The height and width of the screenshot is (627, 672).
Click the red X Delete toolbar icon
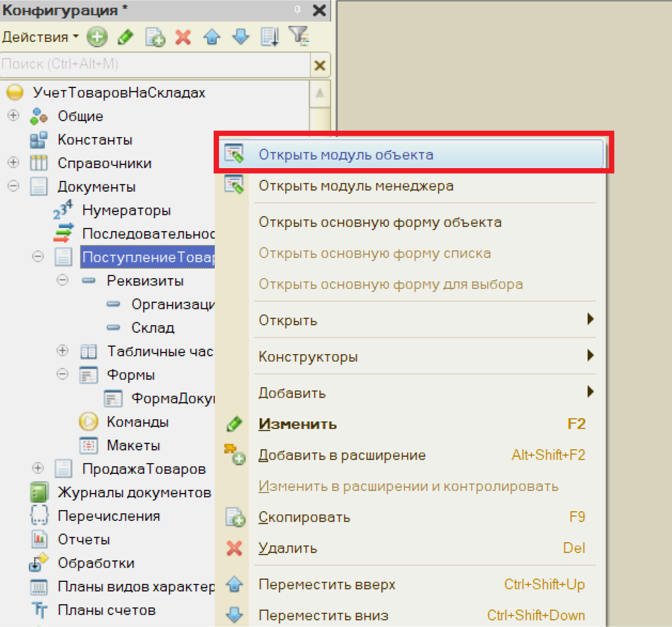point(183,37)
